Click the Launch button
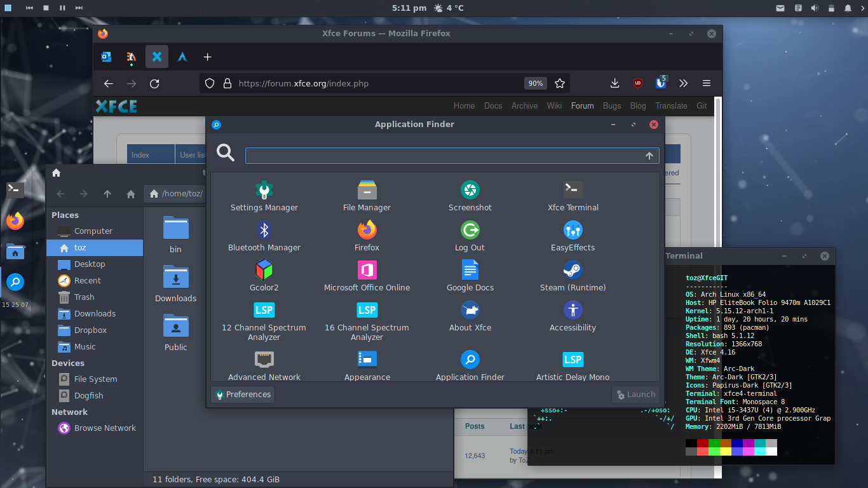The image size is (868, 488). click(635, 395)
